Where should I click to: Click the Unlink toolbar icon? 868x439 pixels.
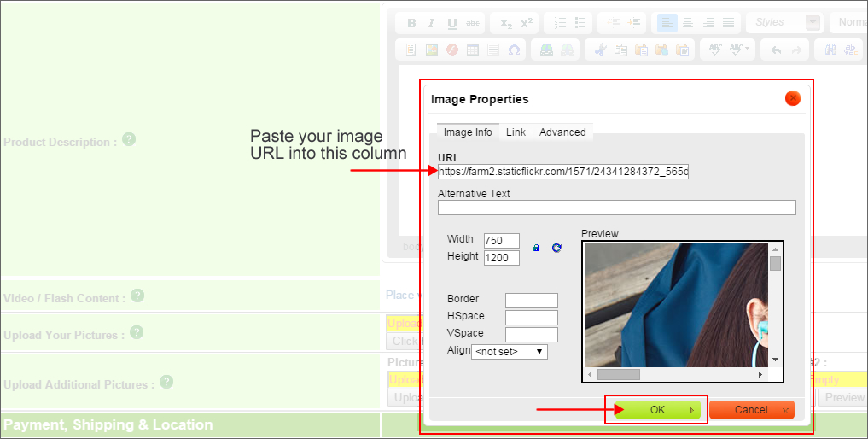pyautogui.click(x=568, y=50)
